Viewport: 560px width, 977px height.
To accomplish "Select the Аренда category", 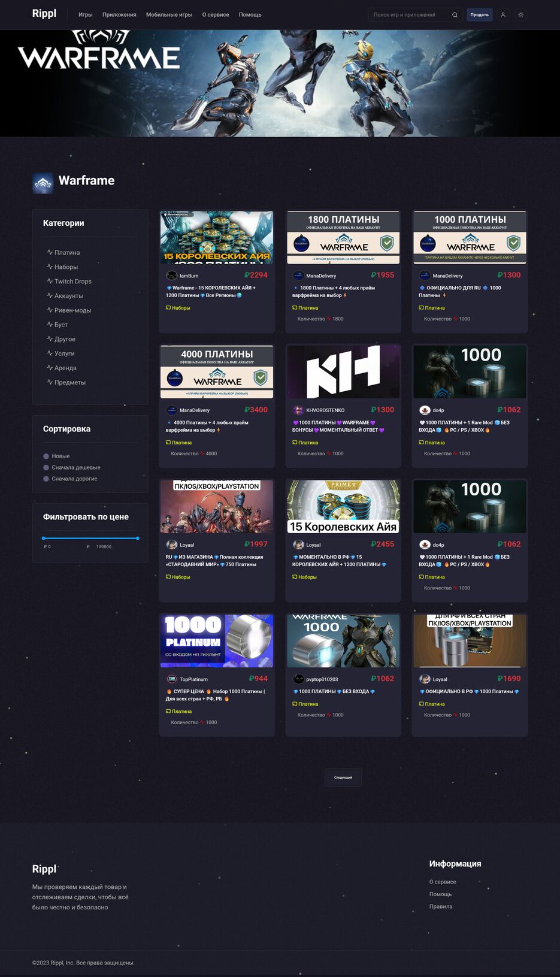I will (61, 368).
